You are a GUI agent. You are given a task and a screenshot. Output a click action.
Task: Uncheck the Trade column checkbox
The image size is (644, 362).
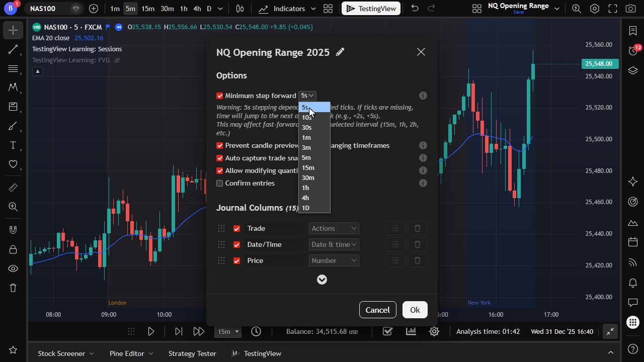pos(236,228)
